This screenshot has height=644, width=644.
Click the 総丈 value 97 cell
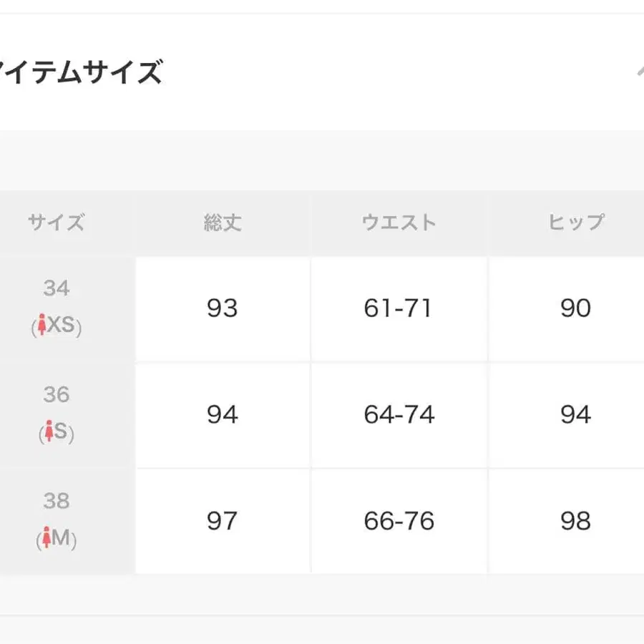(x=223, y=521)
